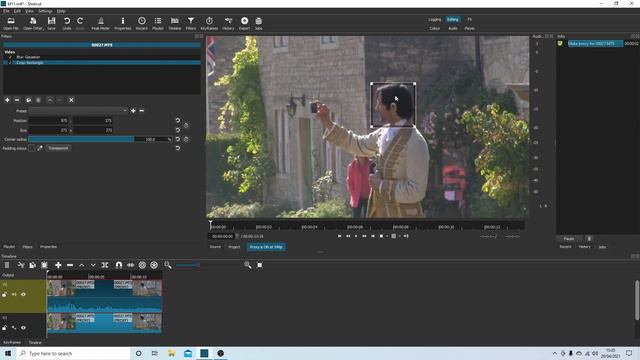Image resolution: width=640 pixels, height=360 pixels.
Task: Toggle scrub while dragging in timeline
Action: point(131,265)
